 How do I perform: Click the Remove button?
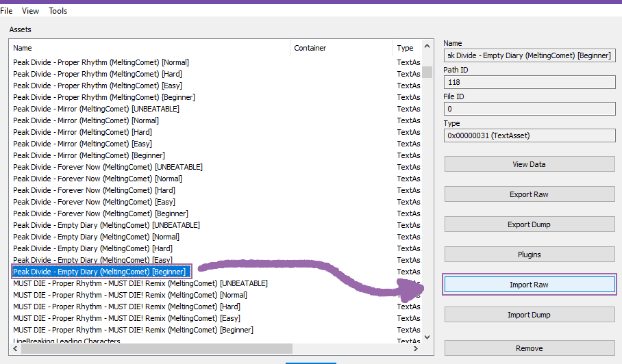point(529,348)
